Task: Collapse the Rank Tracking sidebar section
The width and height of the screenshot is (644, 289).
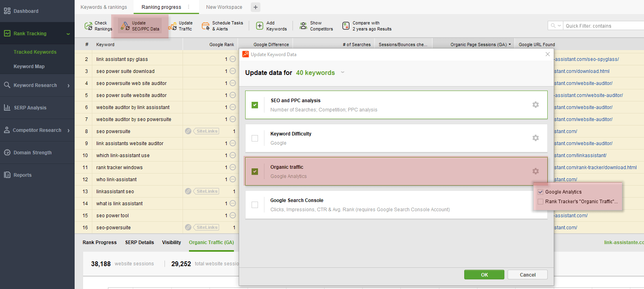Action: pyautogui.click(x=68, y=34)
